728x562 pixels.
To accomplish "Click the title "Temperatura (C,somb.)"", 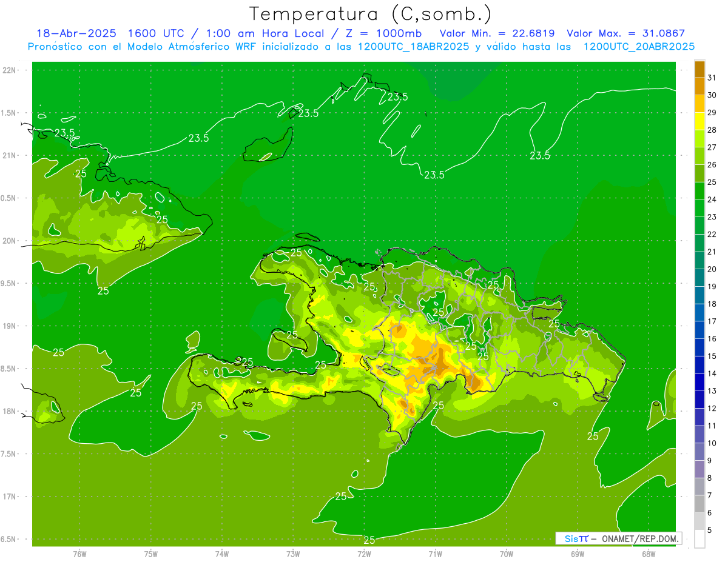I will click(371, 14).
